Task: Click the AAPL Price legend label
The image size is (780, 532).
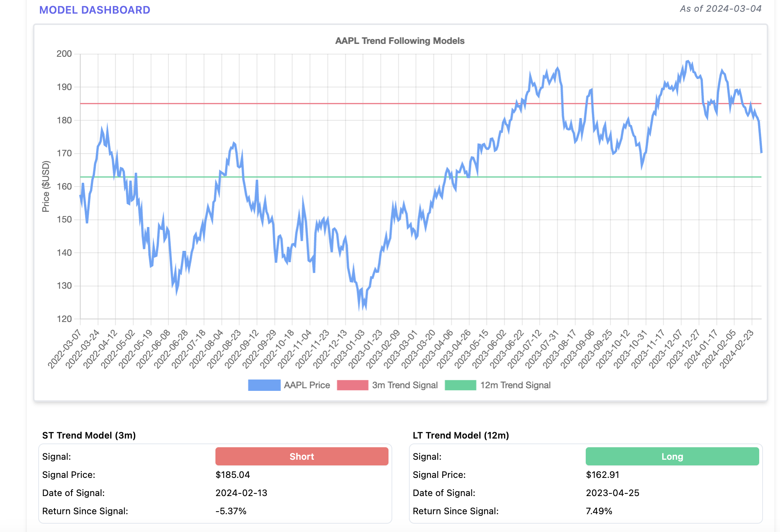Action: click(307, 385)
